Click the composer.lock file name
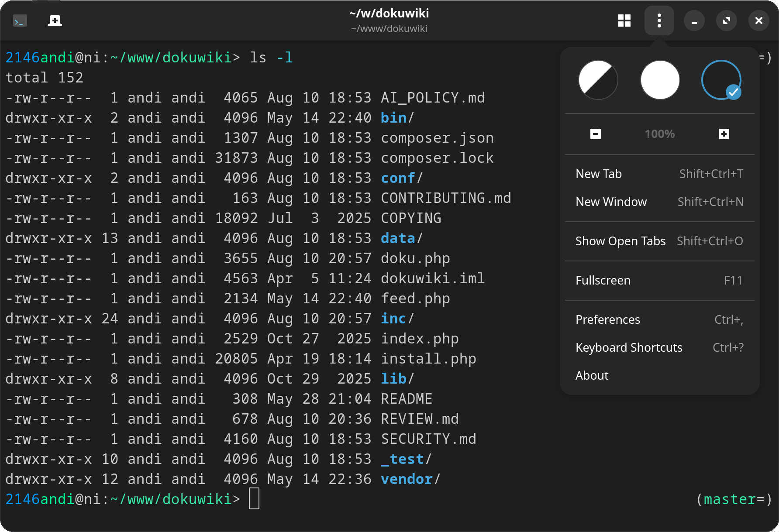Screen dimensions: 779x532 pos(437,158)
